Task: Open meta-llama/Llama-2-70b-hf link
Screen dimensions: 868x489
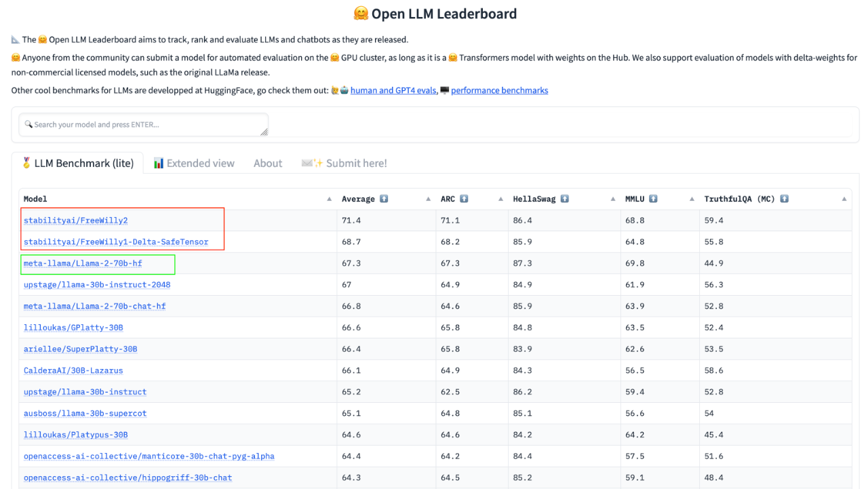Action: coord(83,263)
